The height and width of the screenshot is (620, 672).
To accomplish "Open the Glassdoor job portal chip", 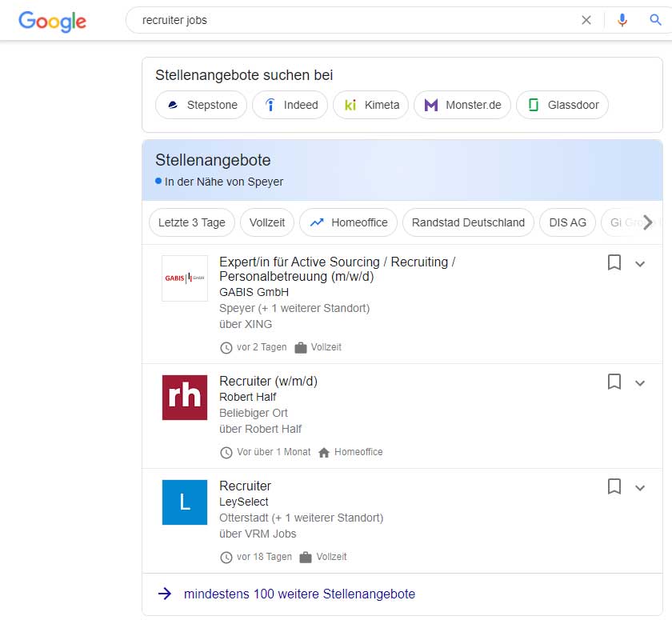I will [562, 105].
